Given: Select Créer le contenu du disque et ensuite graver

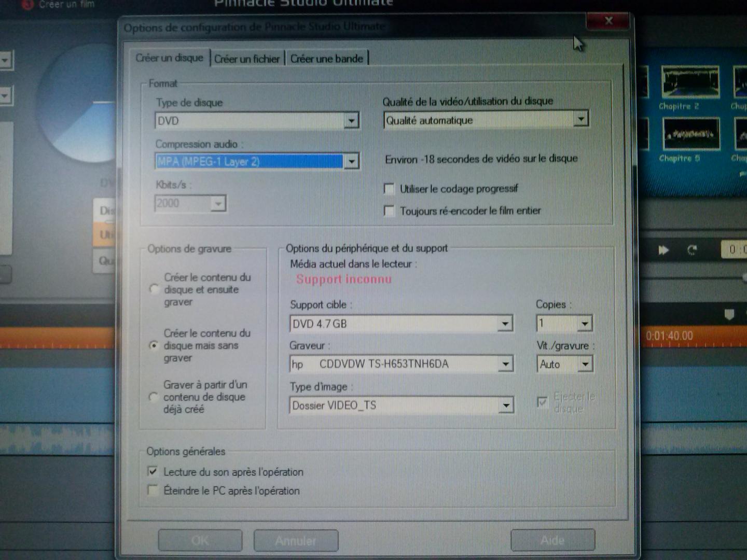Looking at the screenshot, I should 154,289.
